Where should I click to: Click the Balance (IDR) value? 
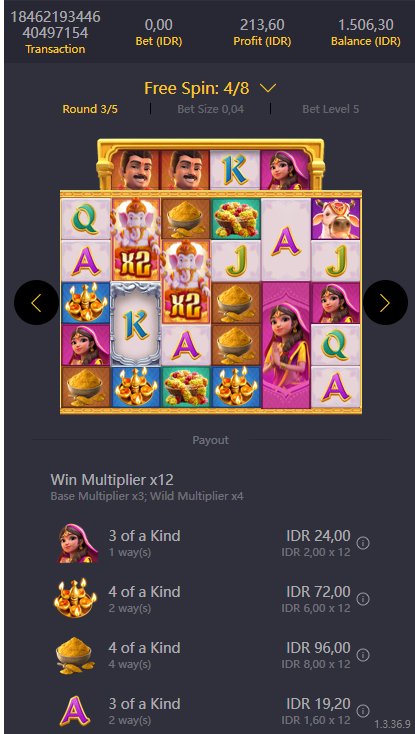366,24
